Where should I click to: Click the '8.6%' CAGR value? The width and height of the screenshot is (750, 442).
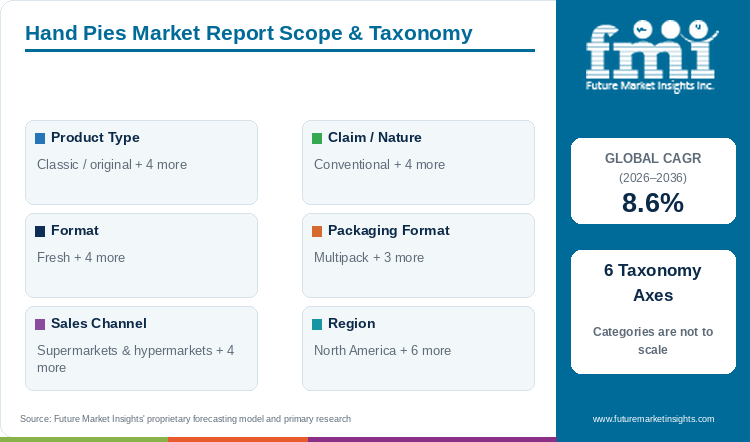[x=653, y=203]
